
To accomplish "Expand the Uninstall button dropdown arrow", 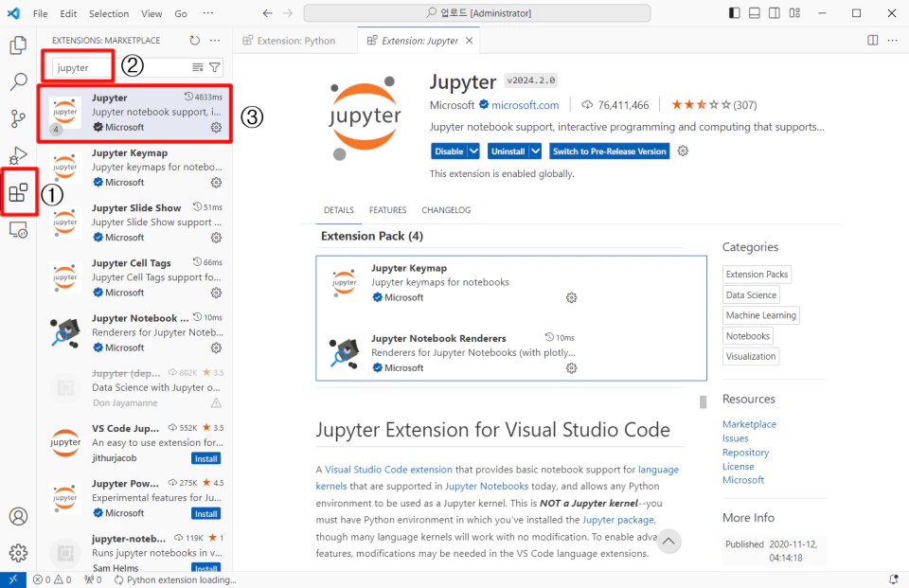I will click(x=536, y=151).
